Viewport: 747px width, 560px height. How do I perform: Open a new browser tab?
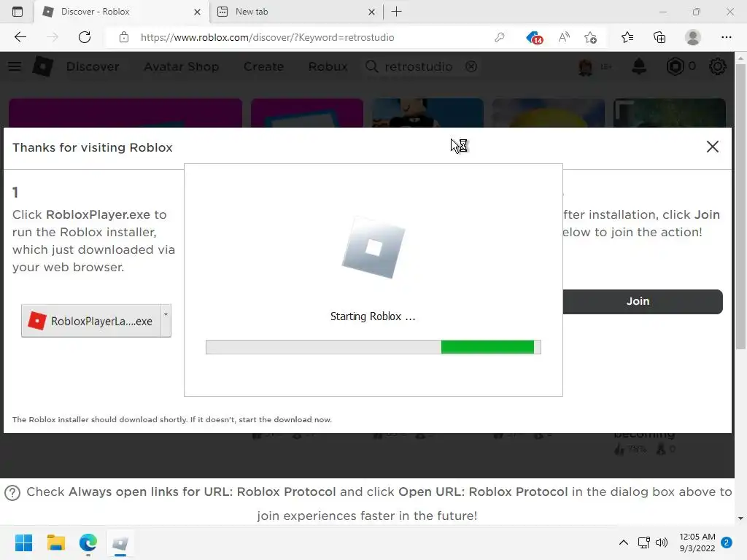[x=396, y=12]
